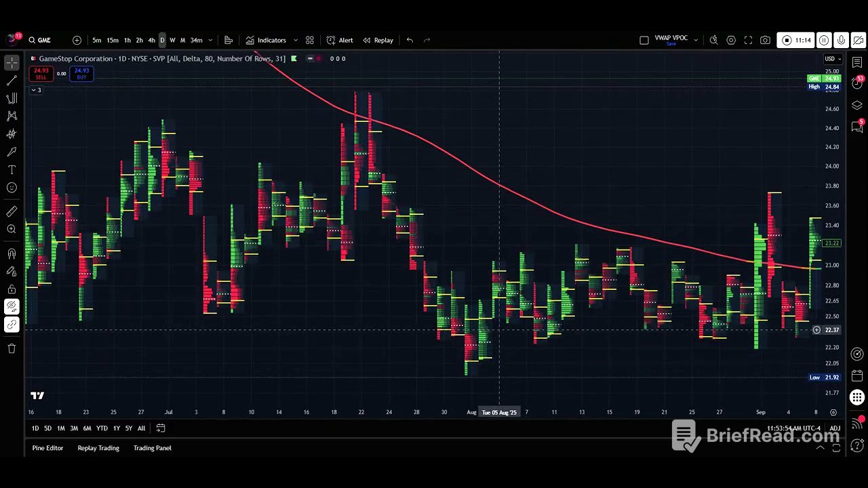Click the blue 24.93 BUY button
868x488 pixels.
81,73
